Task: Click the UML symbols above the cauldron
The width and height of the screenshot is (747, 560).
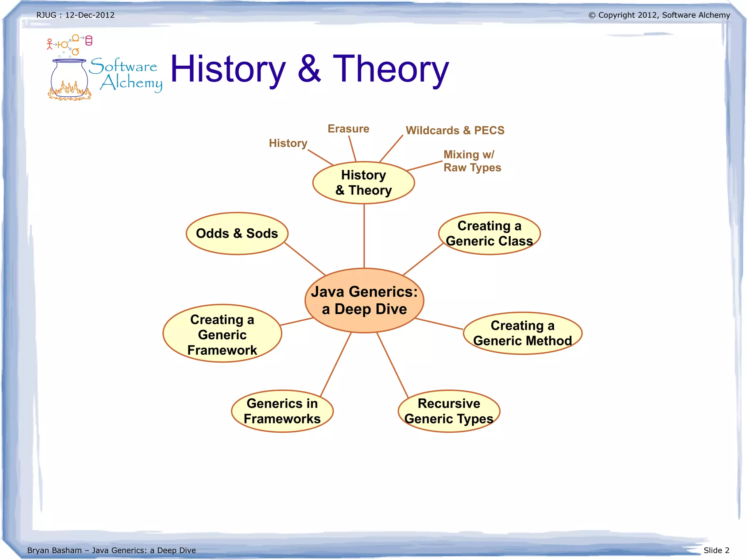Action: click(x=69, y=45)
